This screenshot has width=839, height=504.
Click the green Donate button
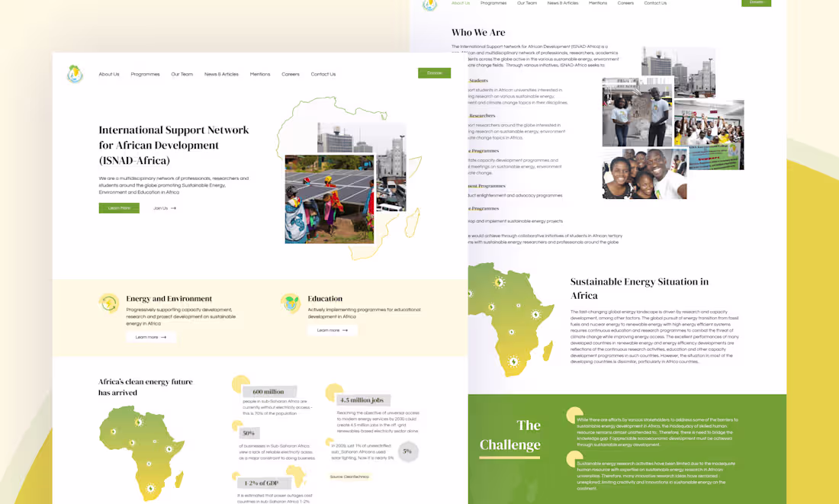434,72
